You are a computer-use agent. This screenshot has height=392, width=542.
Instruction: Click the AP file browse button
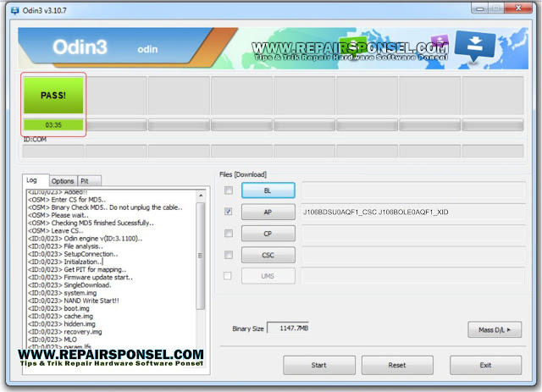click(x=268, y=212)
